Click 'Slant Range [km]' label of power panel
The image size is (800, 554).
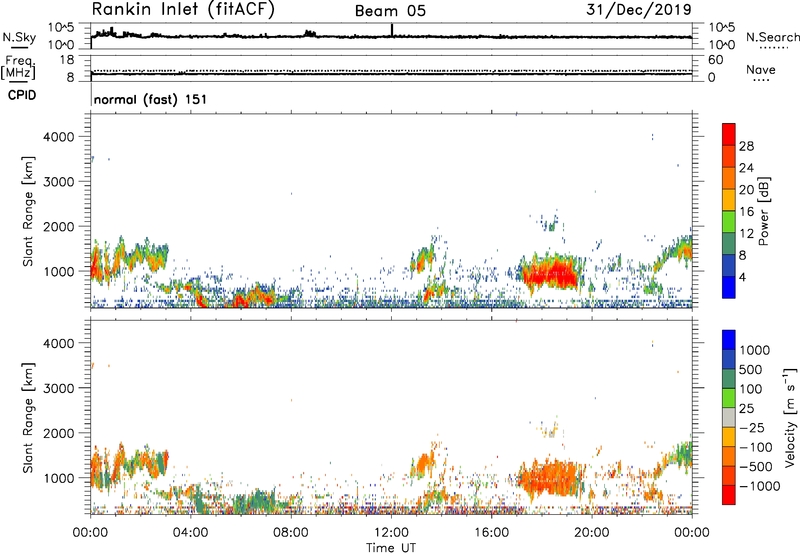tap(28, 211)
